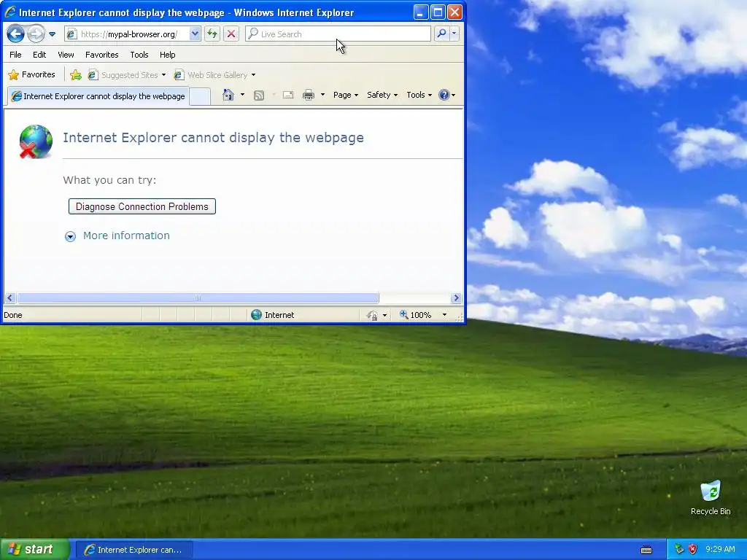747x560 pixels.
Task: Open the Favorites menu in menu bar
Action: (x=102, y=55)
